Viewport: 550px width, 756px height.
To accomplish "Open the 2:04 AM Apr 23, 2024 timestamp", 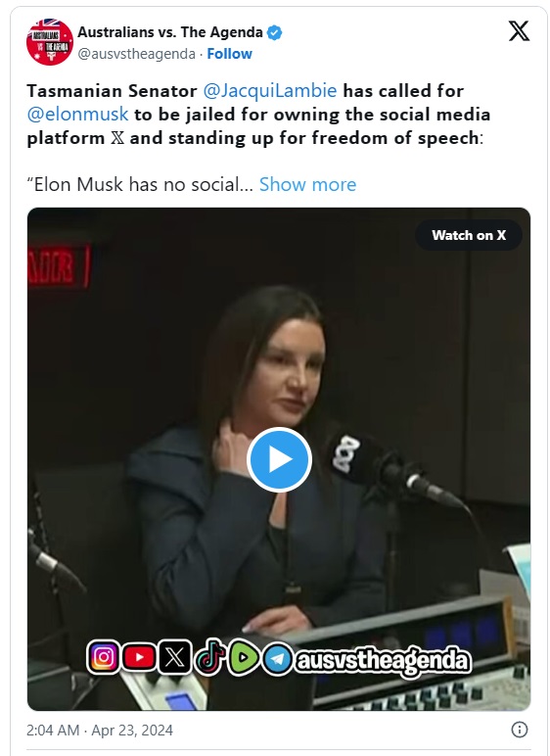I will (x=99, y=730).
